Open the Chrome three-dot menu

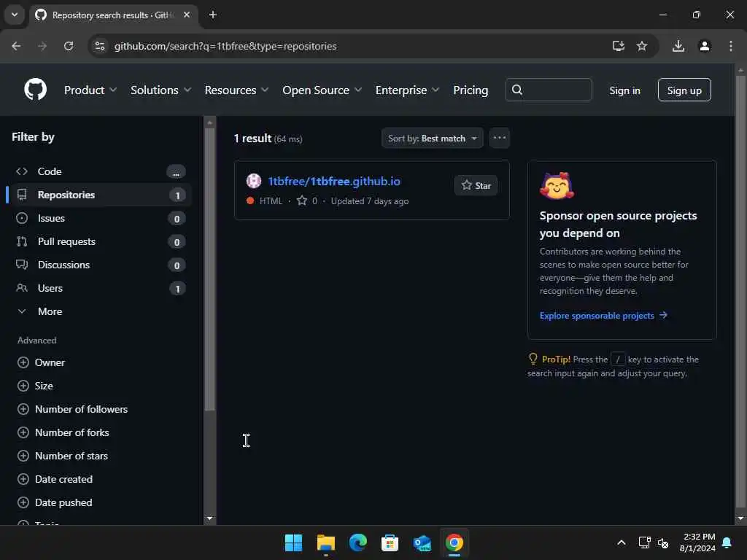[730, 46]
